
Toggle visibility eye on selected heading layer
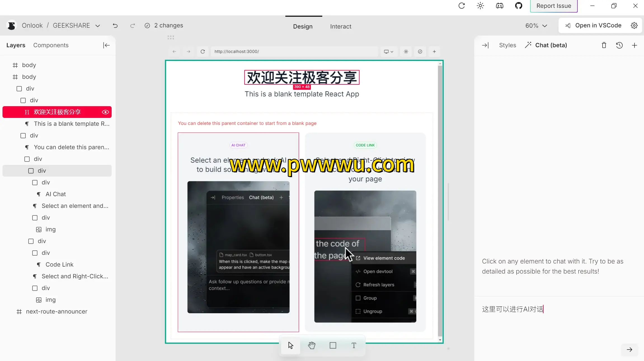click(x=105, y=112)
